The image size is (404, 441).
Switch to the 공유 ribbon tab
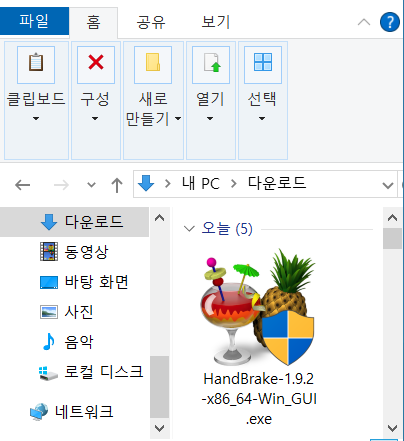(x=151, y=22)
